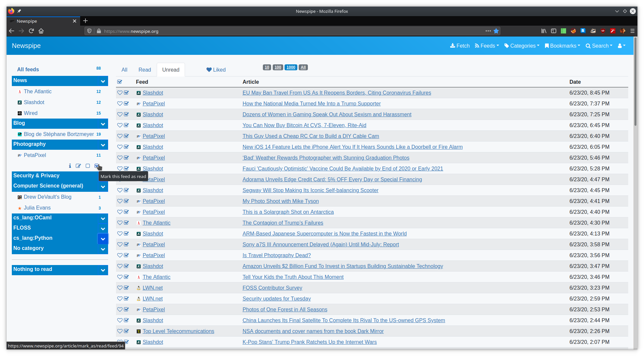644x356 pixels.
Task: Like the Is Travel Photography Dead article
Action: click(x=120, y=256)
